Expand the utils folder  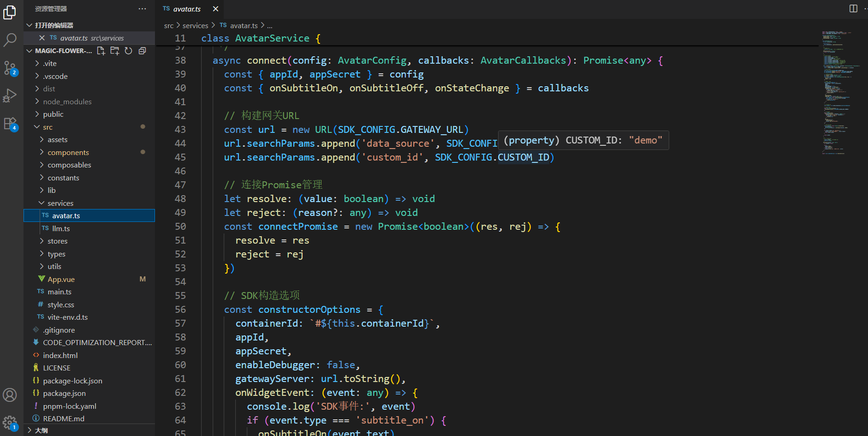pyautogui.click(x=89, y=266)
